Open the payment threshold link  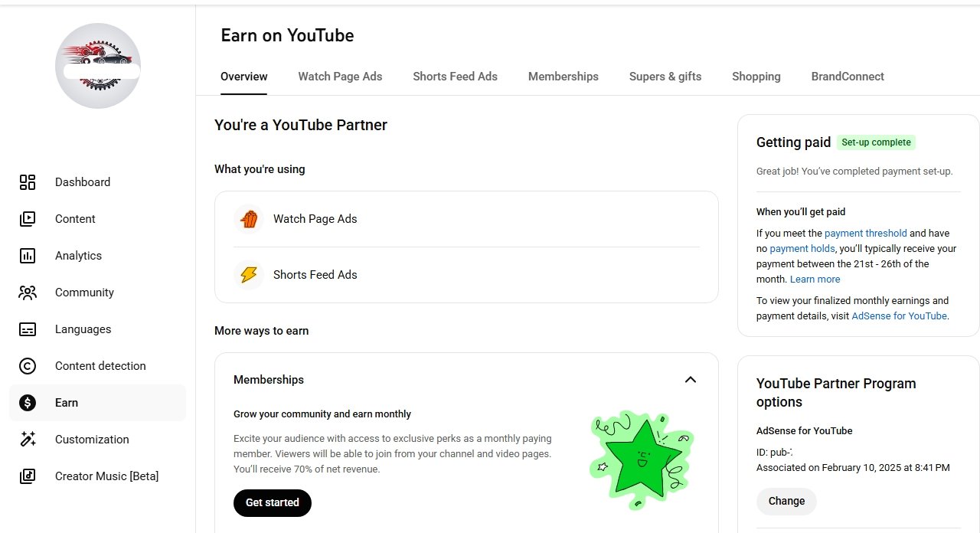tap(866, 234)
